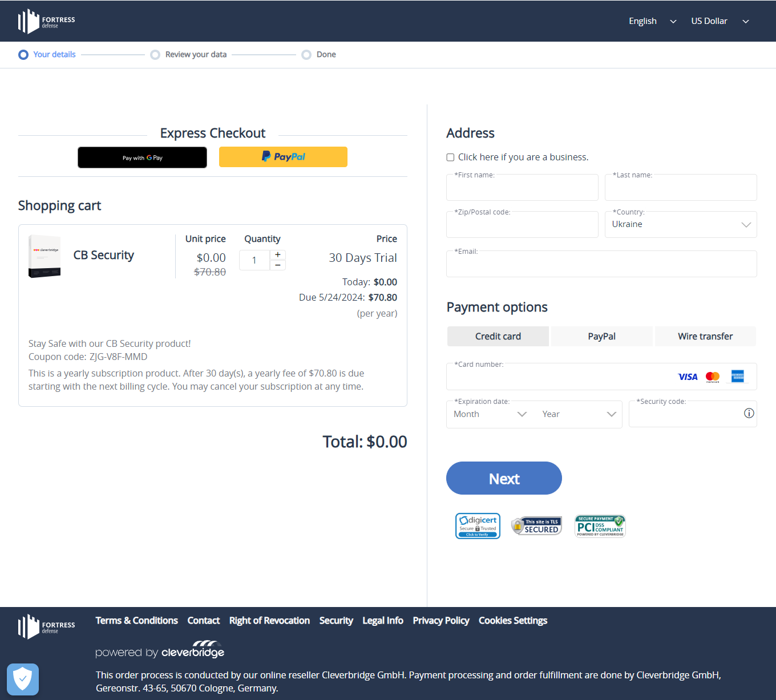The height and width of the screenshot is (700, 776).
Task: Click the Quantity number field
Action: point(254,260)
